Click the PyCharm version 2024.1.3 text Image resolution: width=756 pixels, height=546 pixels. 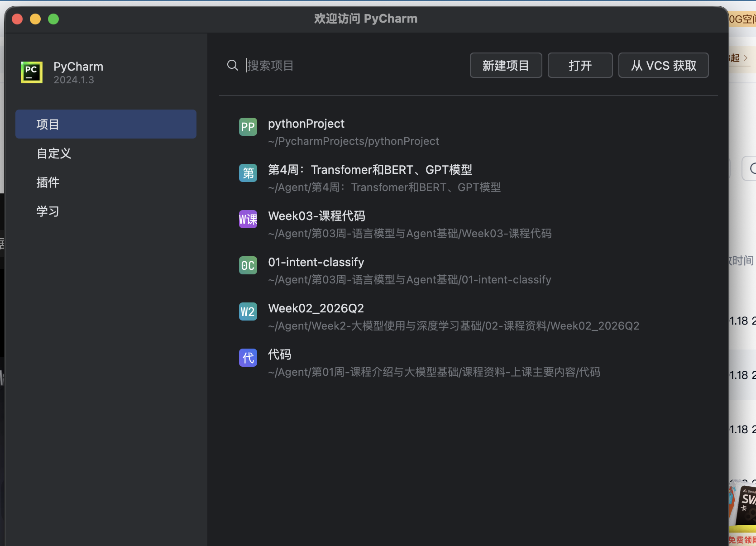[x=74, y=80]
